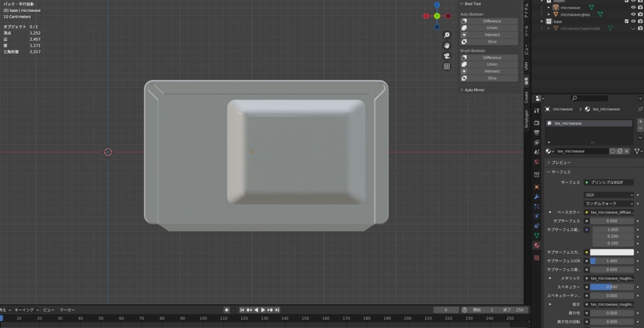Viewport: 644px width, 328px height.
Task: Open material browse dropdown next to tex_microwave
Action: point(550,151)
